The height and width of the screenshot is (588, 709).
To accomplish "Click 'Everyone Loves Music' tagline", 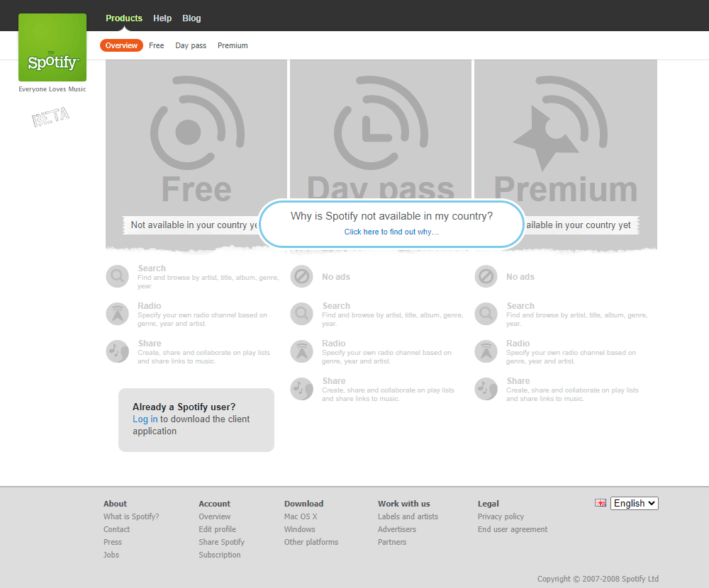I will coord(52,89).
